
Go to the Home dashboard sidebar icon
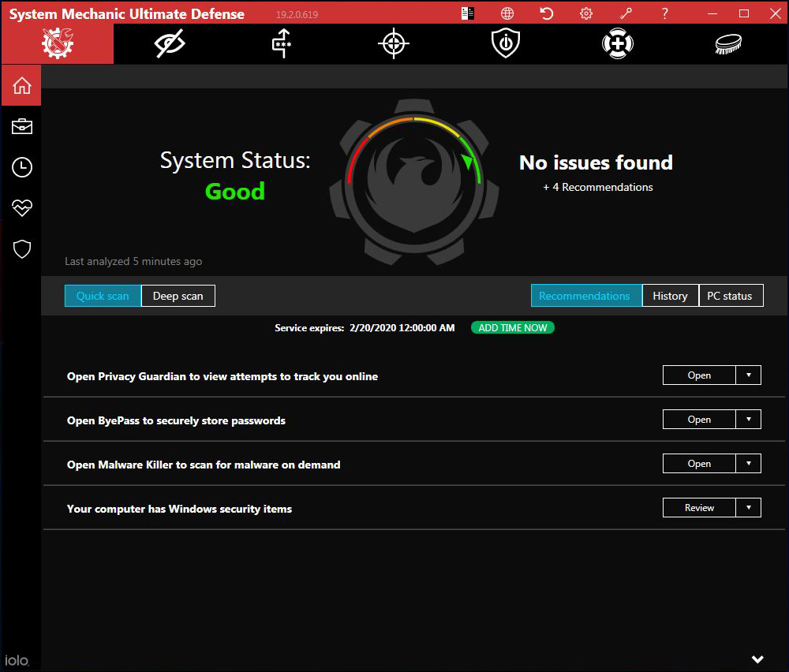tap(21, 85)
